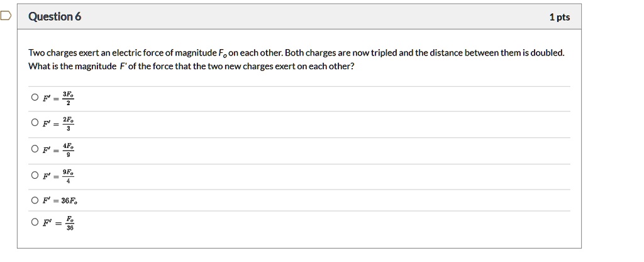Click the word "doubled" in the question
Image resolution: width=644 pixels, height=262 pixels.
coord(547,53)
